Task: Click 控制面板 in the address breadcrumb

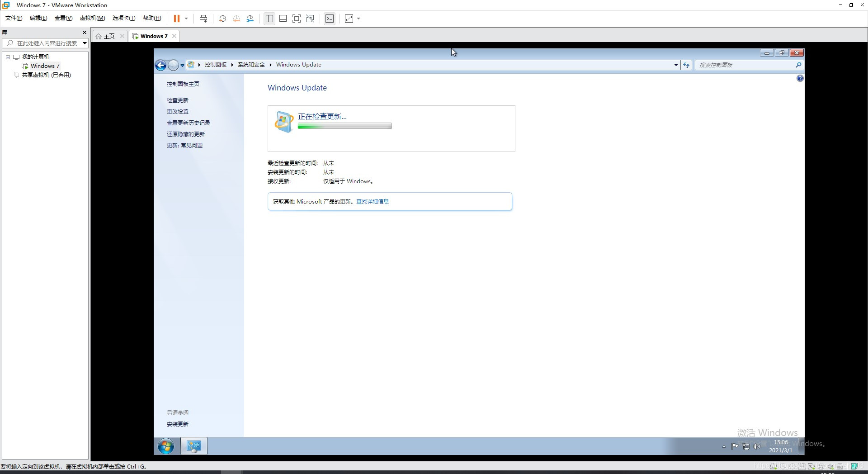Action: tap(215, 65)
